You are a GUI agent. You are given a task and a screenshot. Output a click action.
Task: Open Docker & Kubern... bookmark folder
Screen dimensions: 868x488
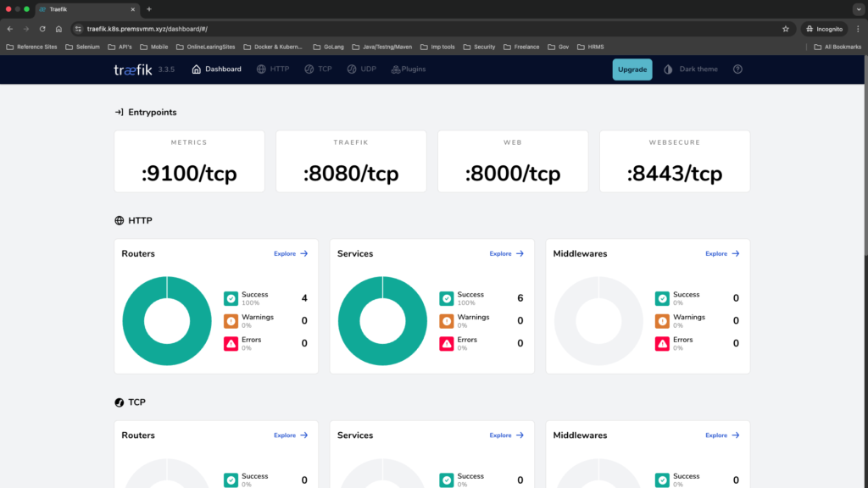coord(273,47)
